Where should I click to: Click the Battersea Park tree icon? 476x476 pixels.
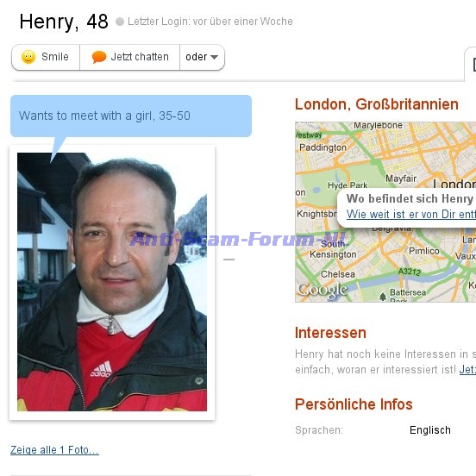click(383, 296)
